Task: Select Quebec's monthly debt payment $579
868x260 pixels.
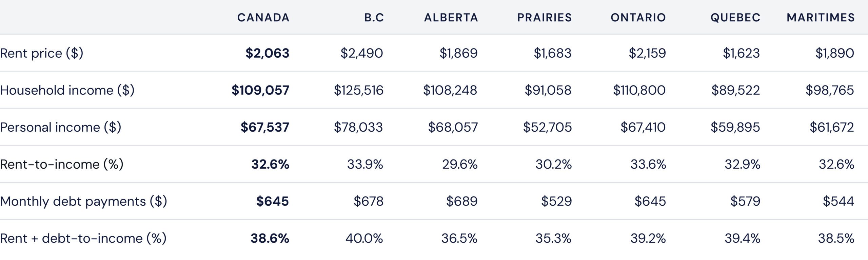Action: (x=745, y=201)
